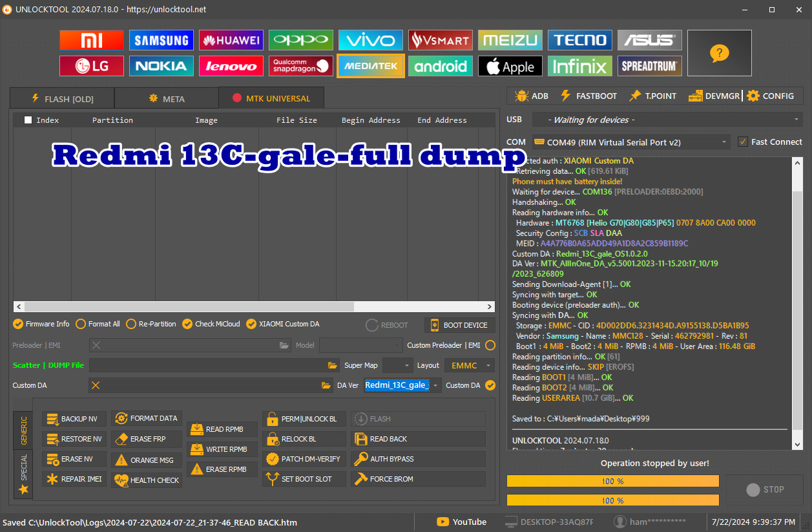Browse for Scatter DUMP file folder icon
This screenshot has width=812, height=532.
pyautogui.click(x=333, y=365)
